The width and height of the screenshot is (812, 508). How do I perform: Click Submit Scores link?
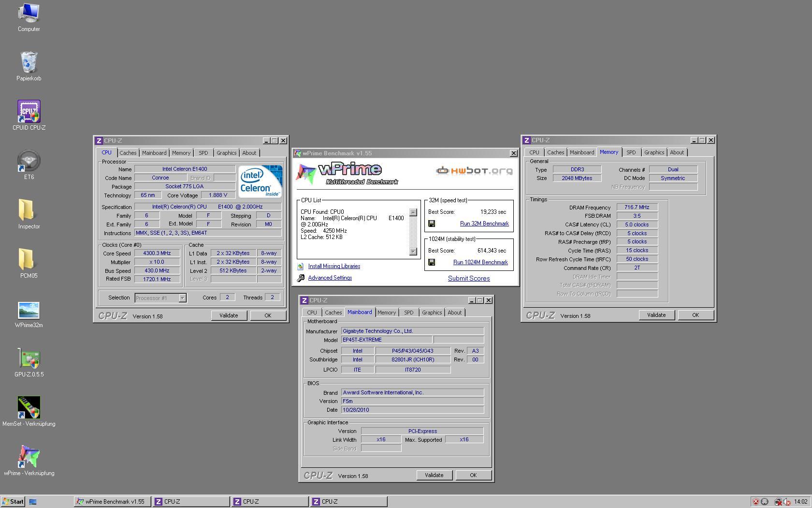tap(469, 278)
